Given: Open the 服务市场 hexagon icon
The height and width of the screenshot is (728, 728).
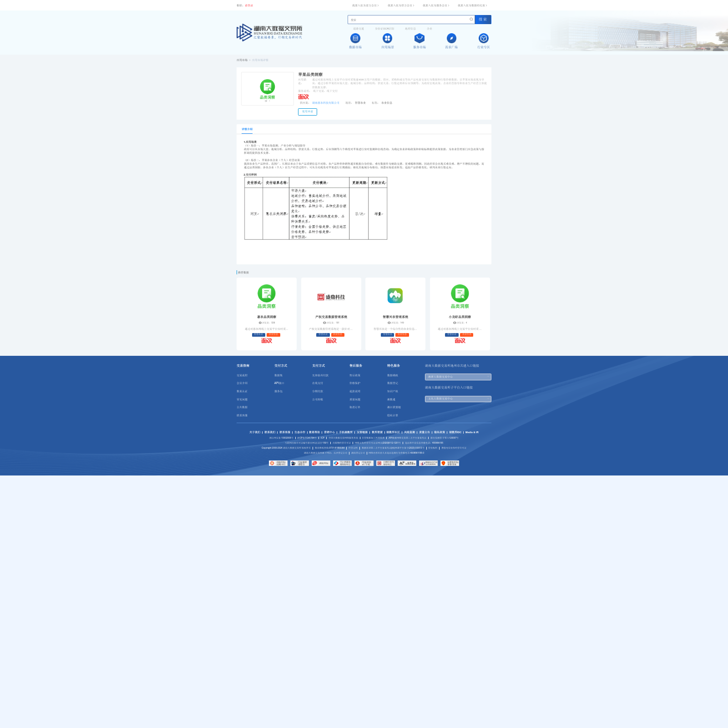Looking at the screenshot, I should [x=420, y=38].
